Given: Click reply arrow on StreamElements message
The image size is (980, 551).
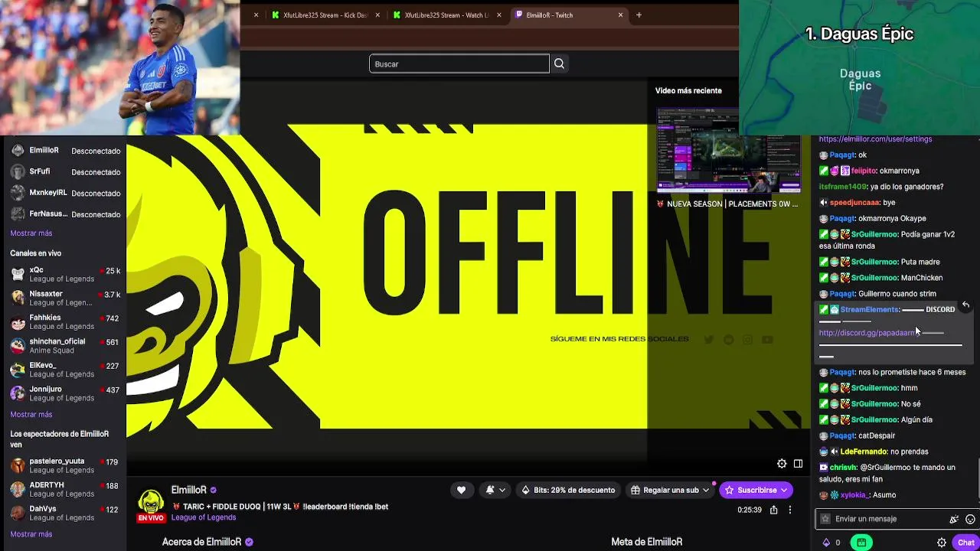Looking at the screenshot, I should point(966,305).
